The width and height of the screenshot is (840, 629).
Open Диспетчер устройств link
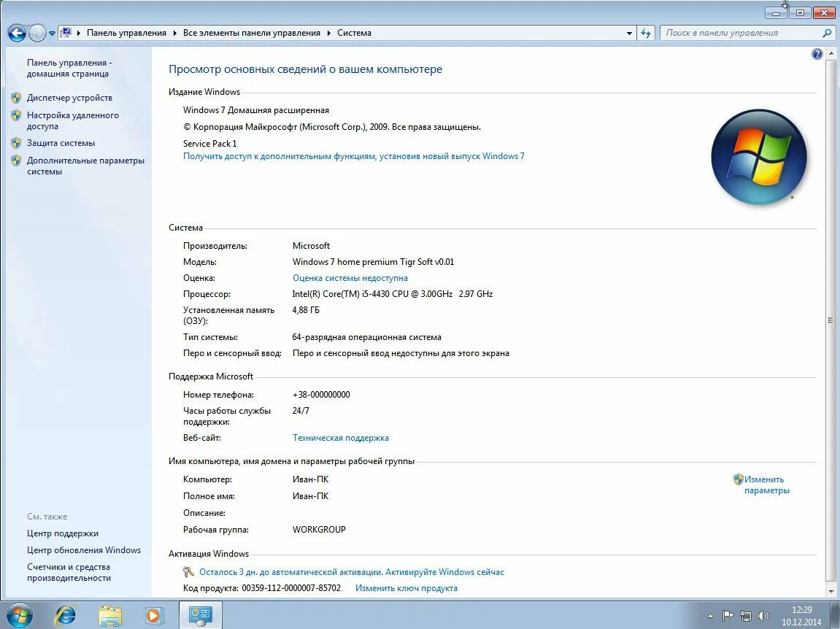[x=69, y=98]
